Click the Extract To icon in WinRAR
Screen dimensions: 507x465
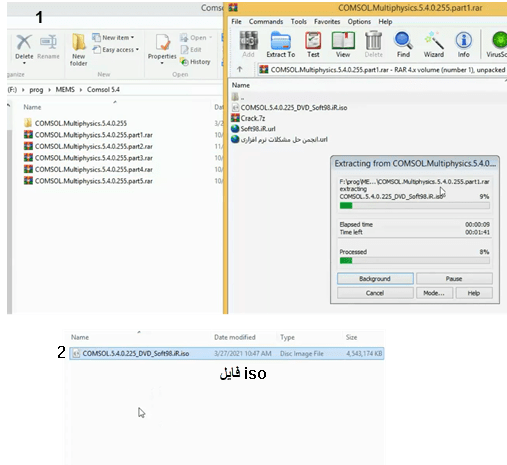click(280, 44)
